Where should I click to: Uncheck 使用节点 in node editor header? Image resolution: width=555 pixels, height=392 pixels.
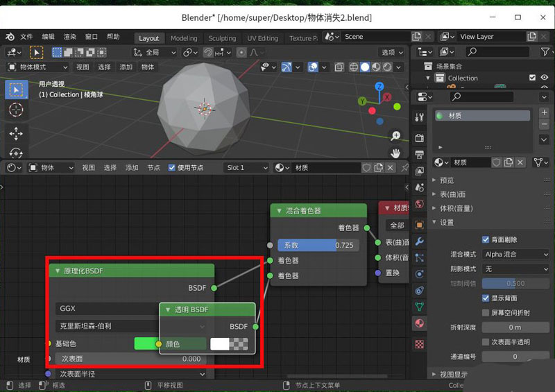point(172,168)
